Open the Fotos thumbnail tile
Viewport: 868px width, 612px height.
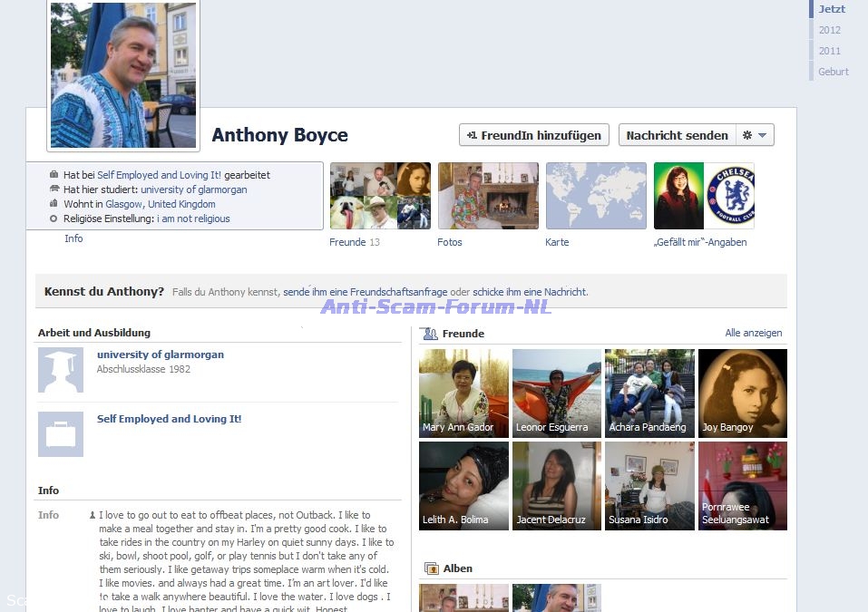(488, 196)
